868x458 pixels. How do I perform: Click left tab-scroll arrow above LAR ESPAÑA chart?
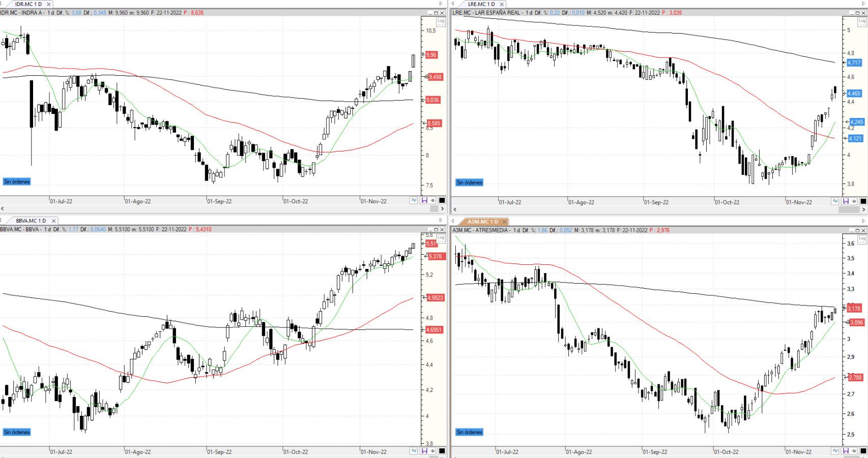pyautogui.click(x=452, y=4)
